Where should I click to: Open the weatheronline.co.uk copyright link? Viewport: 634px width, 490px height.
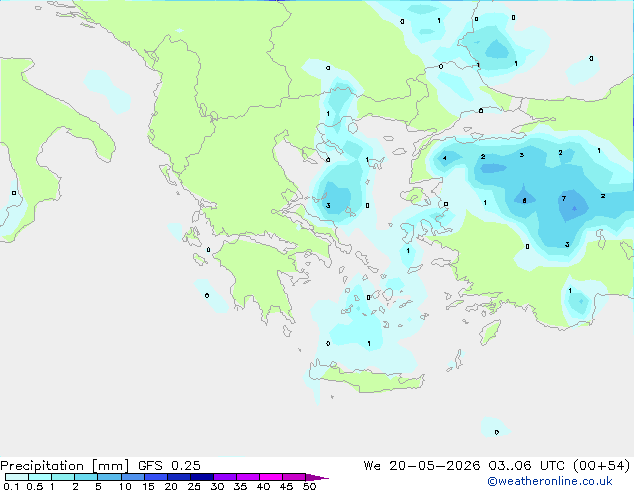click(x=550, y=481)
